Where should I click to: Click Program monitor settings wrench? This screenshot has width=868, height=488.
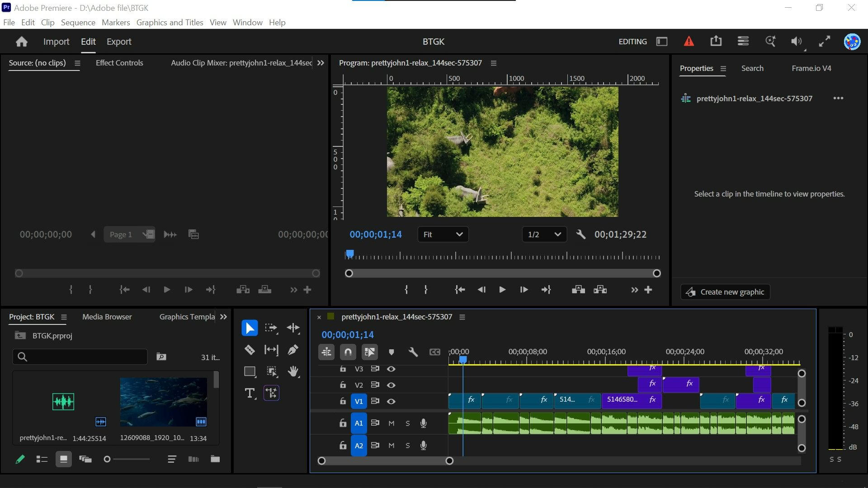(x=581, y=235)
